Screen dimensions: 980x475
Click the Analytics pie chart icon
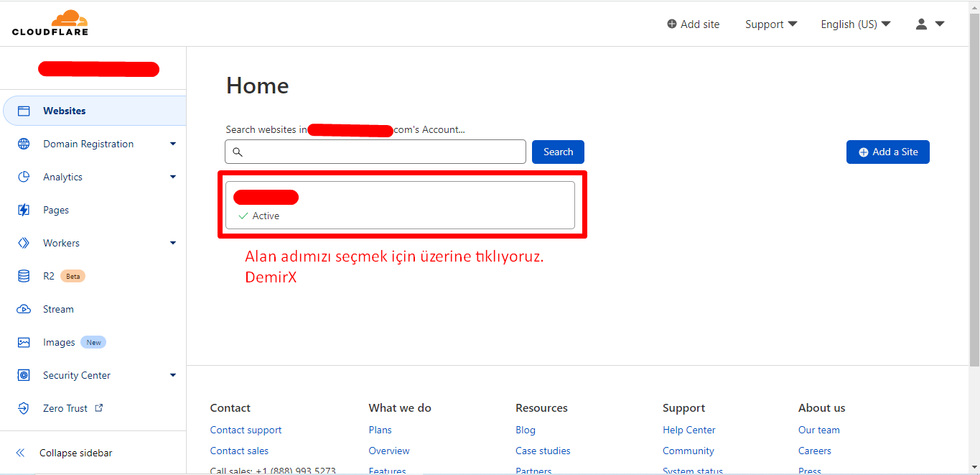tap(24, 177)
